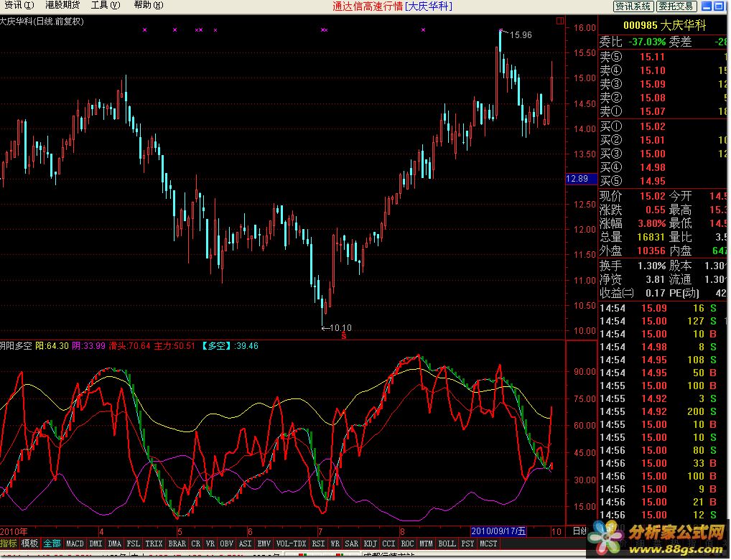Image resolution: width=731 pixels, height=560 pixels.
Task: Switch indicator to SAR
Action: pos(352,543)
